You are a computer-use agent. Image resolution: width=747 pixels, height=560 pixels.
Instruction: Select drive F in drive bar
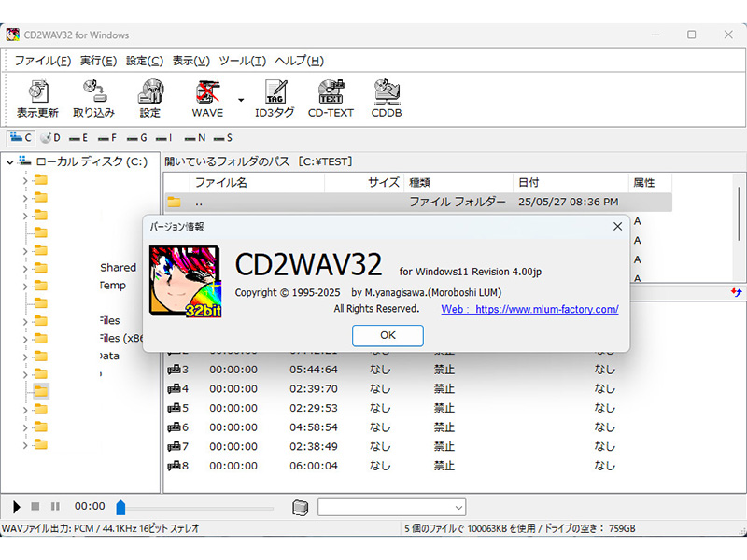107,138
